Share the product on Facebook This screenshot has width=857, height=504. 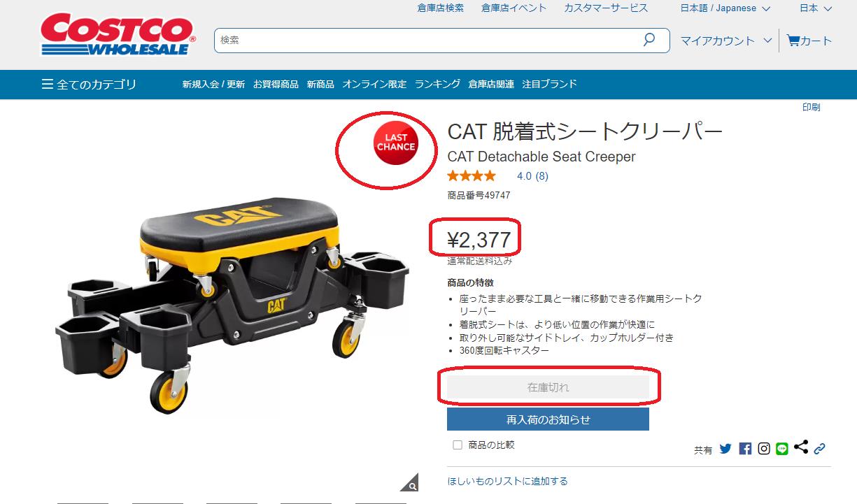click(x=745, y=448)
